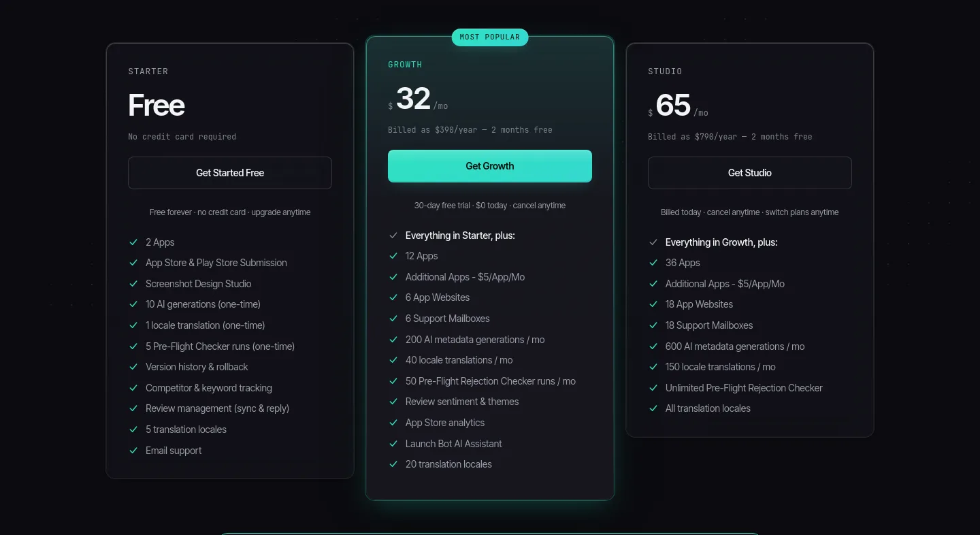
Task: Select the checkmark for "Unlimited Pre-Flight Rejection Checker"
Action: (x=653, y=388)
